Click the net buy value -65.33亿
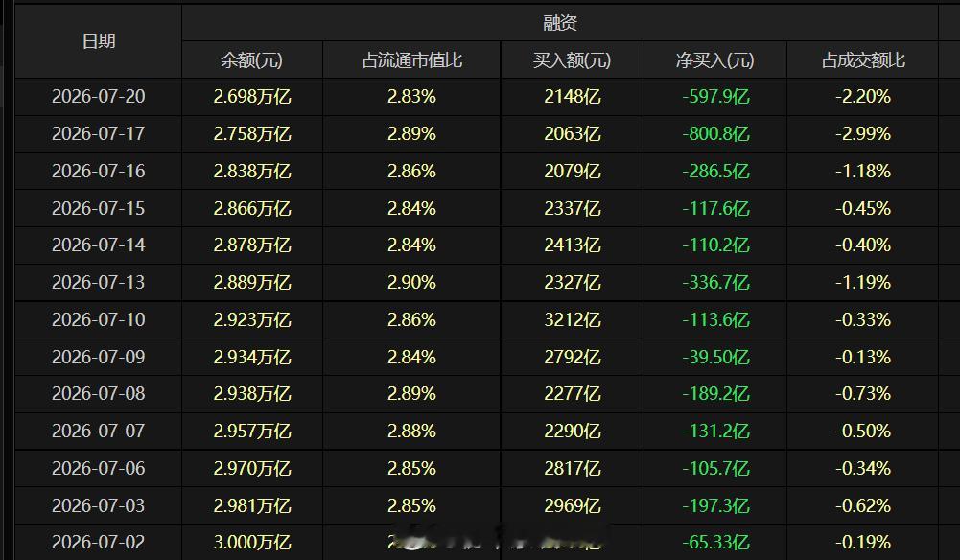 [715, 542]
